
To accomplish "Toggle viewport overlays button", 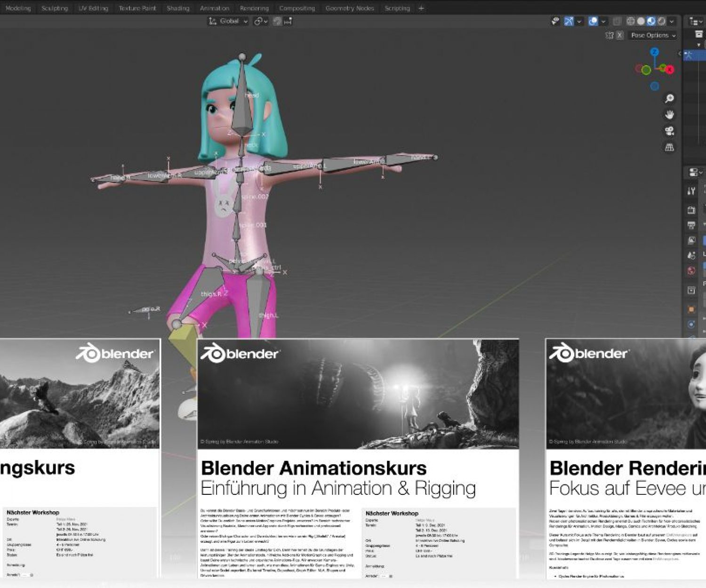I will 594,21.
